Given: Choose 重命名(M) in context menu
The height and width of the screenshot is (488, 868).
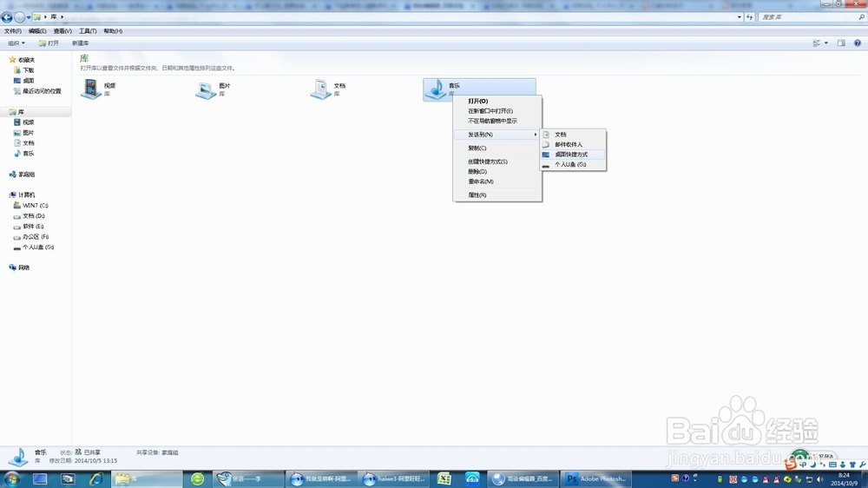Looking at the screenshot, I should 497,181.
